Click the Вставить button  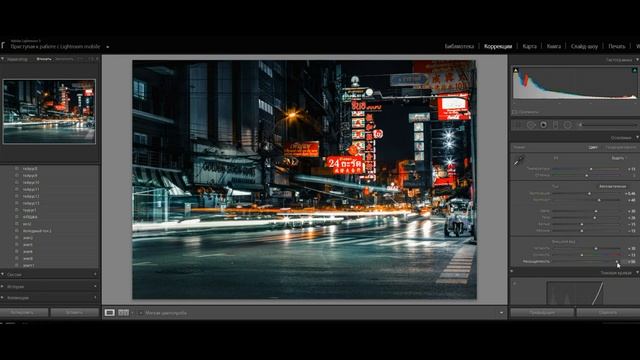[x=74, y=313]
